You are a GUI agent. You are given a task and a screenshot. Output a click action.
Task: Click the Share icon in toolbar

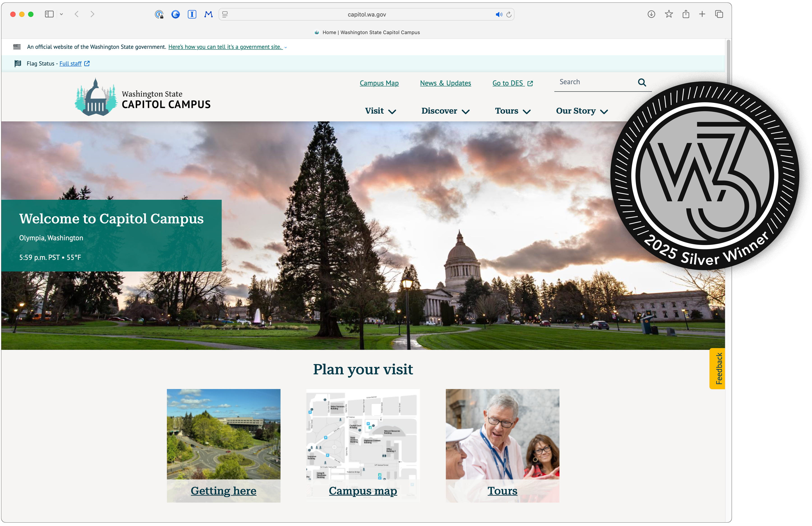tap(685, 14)
